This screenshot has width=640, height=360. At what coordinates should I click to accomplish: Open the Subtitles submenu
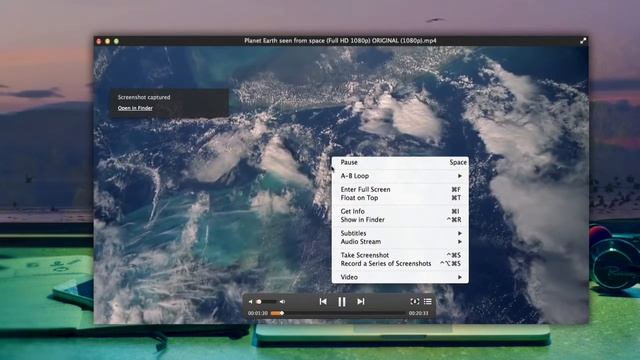pyautogui.click(x=400, y=233)
